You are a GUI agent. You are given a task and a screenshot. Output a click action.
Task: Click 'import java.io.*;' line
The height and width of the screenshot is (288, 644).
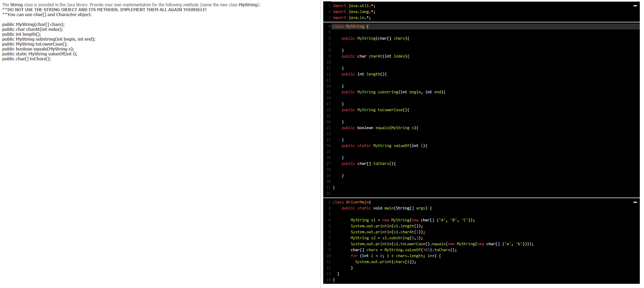click(x=352, y=18)
